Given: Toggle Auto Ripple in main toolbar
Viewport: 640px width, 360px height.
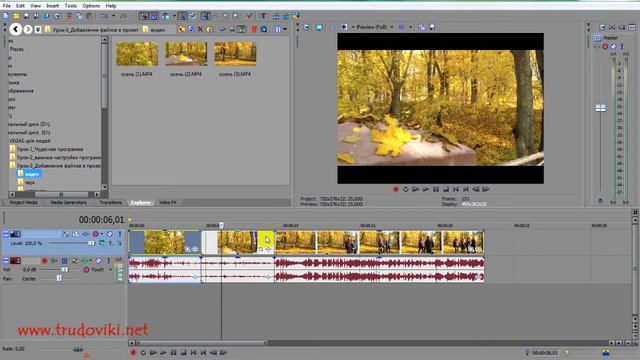Looking at the screenshot, I should 165,16.
